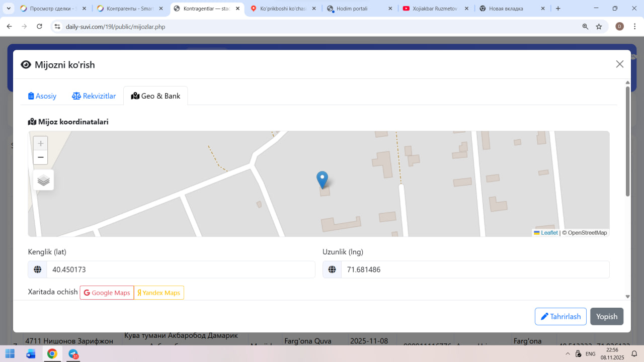This screenshot has height=362, width=644.
Task: Reload the mijozlar.php page
Action: click(40, 27)
